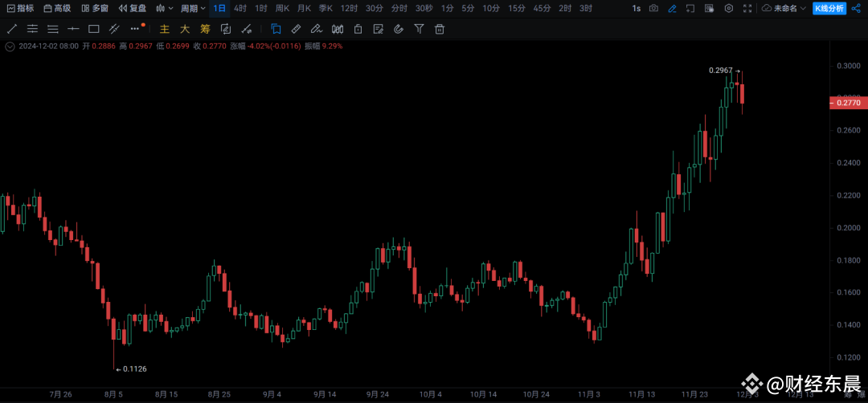Collapse the OHLC info circle chevron
This screenshot has height=403, width=868.
point(10,47)
